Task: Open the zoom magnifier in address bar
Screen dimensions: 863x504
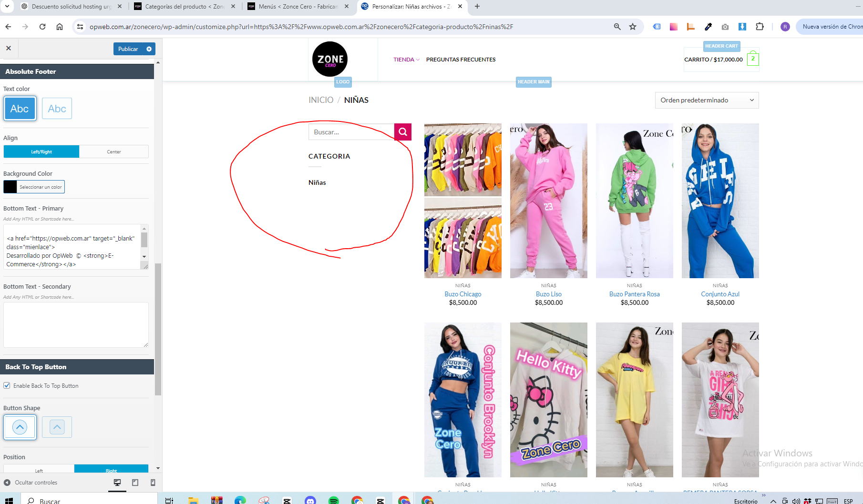Action: pyautogui.click(x=617, y=27)
